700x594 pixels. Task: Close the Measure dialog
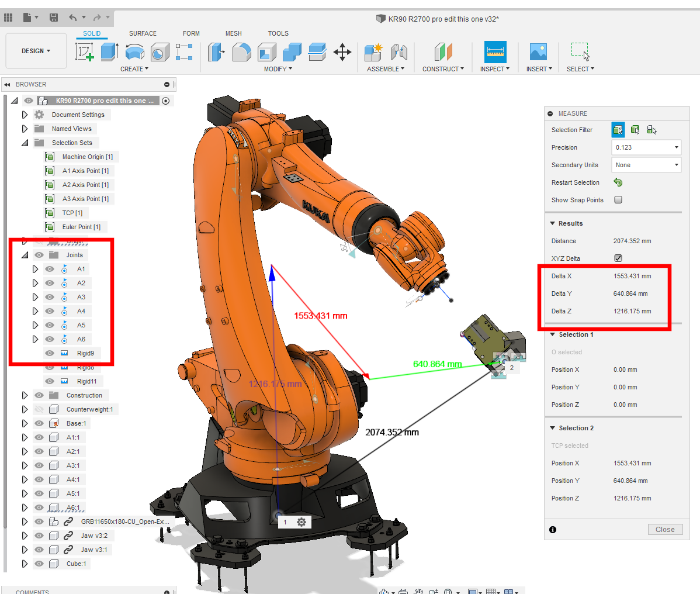(x=665, y=529)
